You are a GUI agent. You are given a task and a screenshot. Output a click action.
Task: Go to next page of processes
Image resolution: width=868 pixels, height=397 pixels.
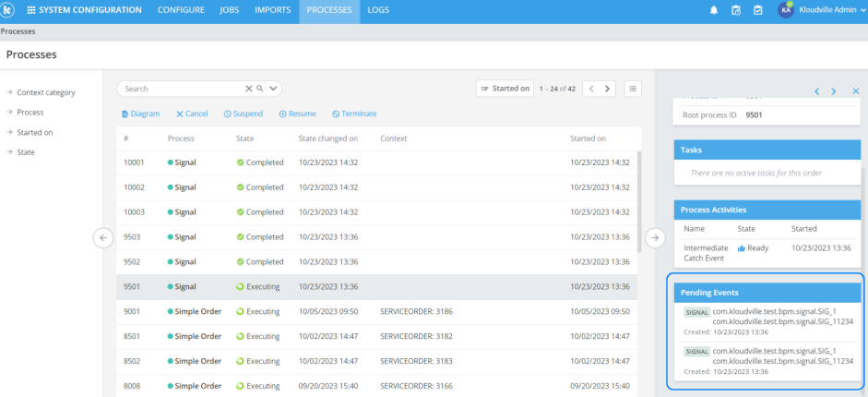click(x=607, y=89)
